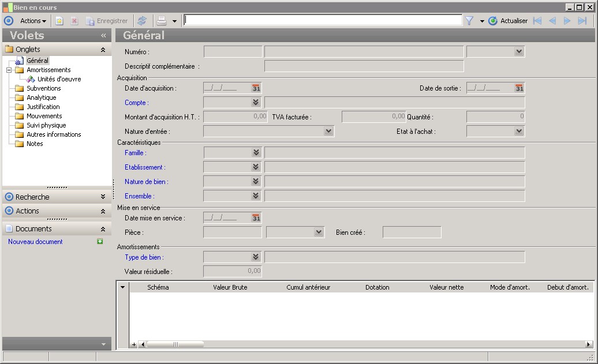
Task: Click the Descriptif complémentaire text field
Action: [364, 66]
